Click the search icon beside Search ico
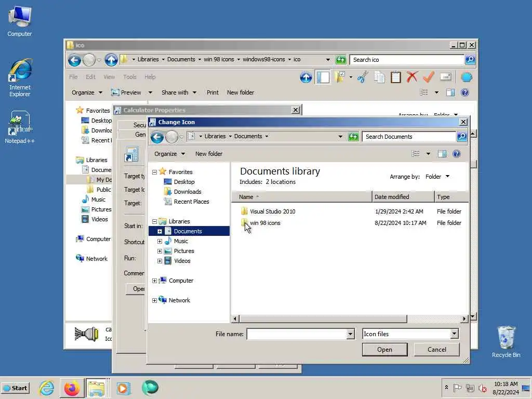 (470, 60)
